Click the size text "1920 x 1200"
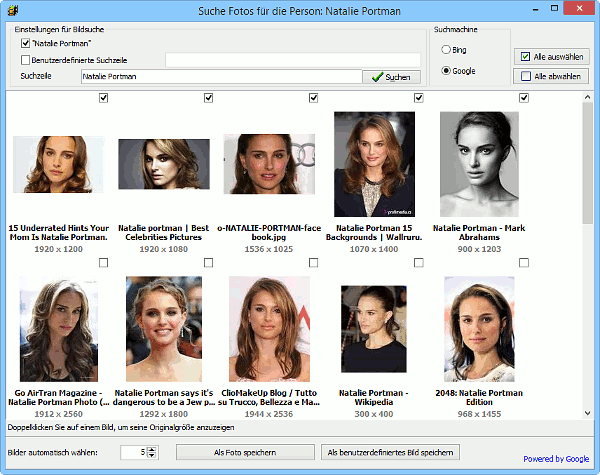Screen dimensions: 600x475 click(59, 249)
